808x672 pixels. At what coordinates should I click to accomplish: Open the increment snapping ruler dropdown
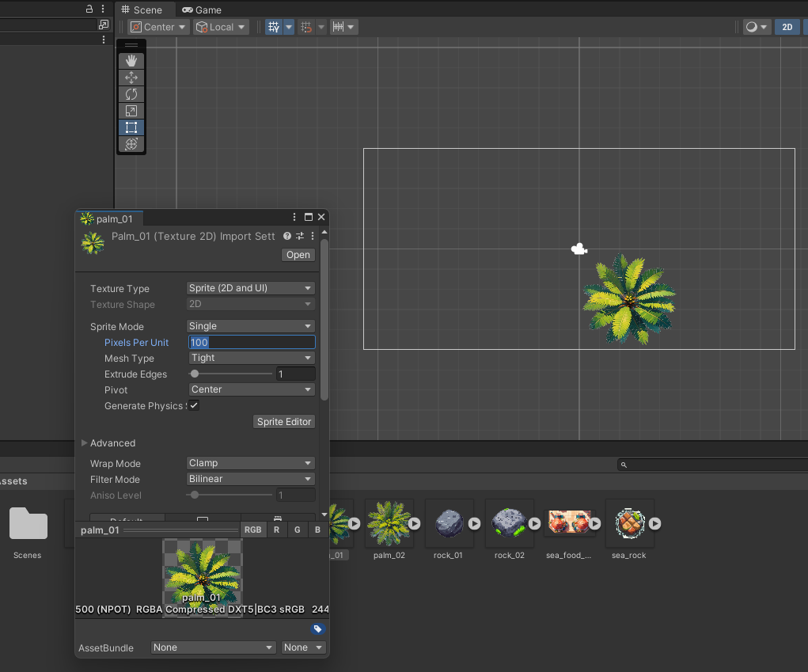[x=343, y=27]
